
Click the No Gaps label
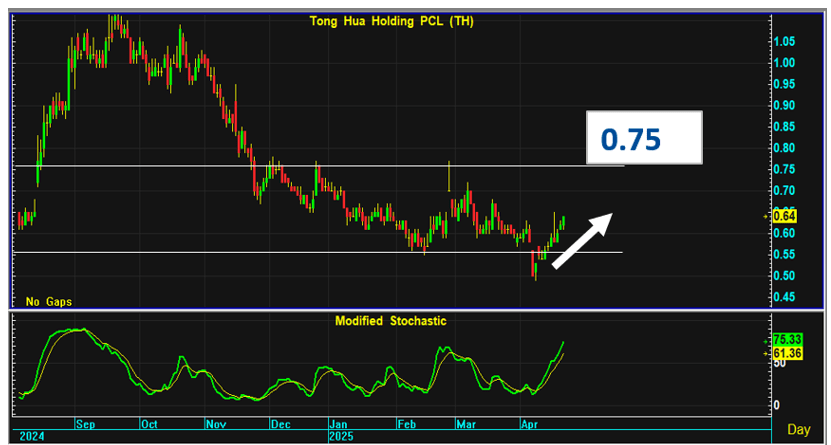tap(48, 301)
